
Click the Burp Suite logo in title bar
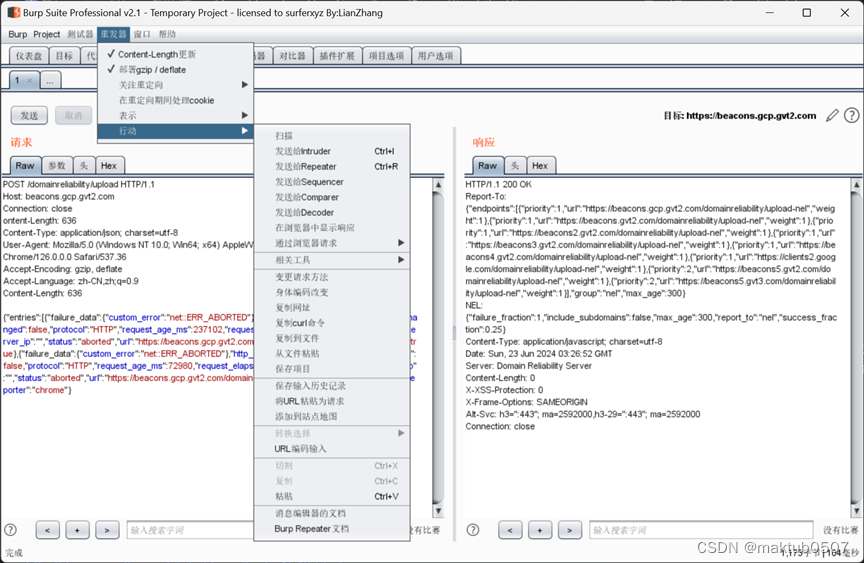pyautogui.click(x=14, y=12)
